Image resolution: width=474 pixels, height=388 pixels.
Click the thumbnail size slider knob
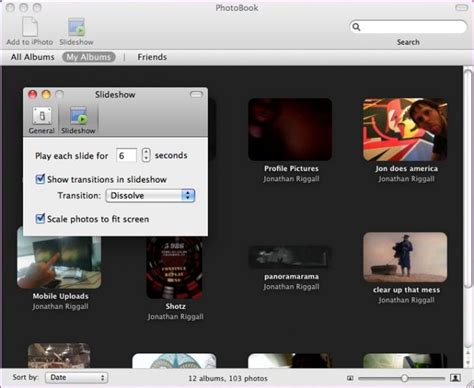point(404,378)
